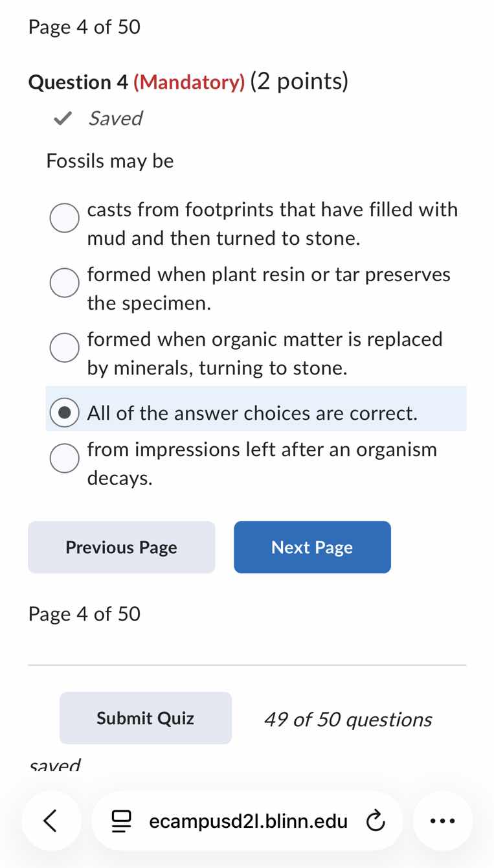Go to the Next Page
This screenshot has width=494, height=868.
tap(312, 547)
